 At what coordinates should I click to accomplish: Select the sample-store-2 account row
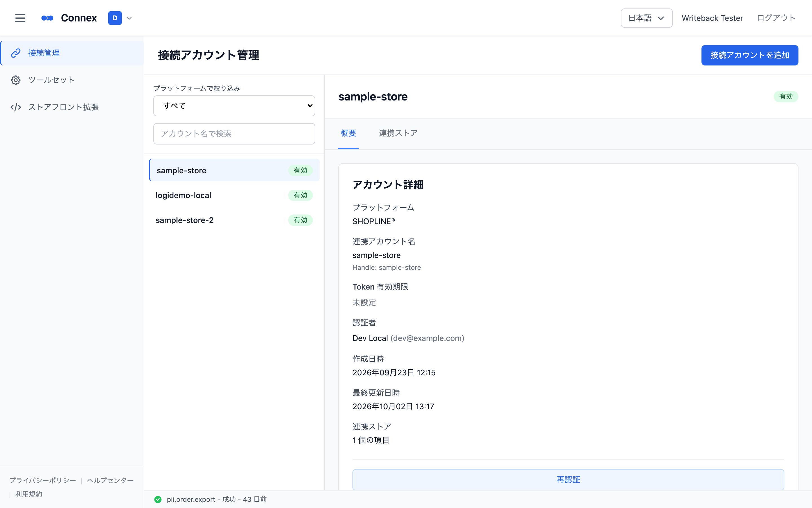(234, 220)
